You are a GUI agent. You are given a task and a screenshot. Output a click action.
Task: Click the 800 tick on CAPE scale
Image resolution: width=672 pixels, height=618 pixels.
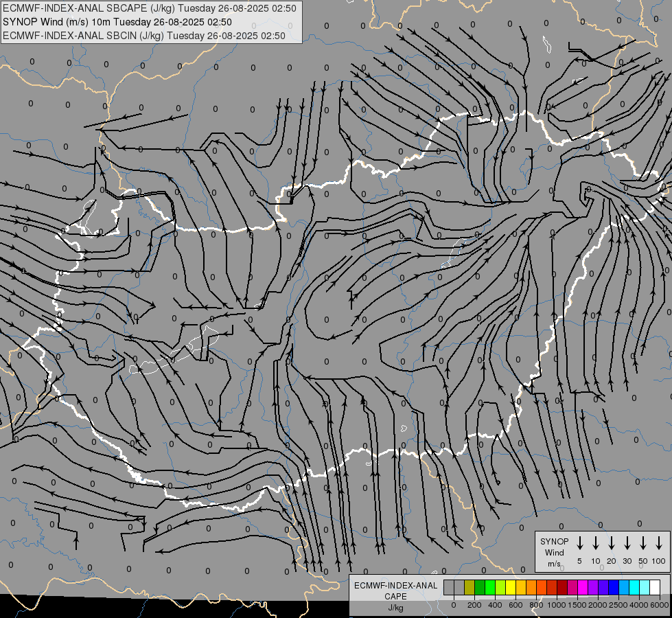pyautogui.click(x=536, y=605)
